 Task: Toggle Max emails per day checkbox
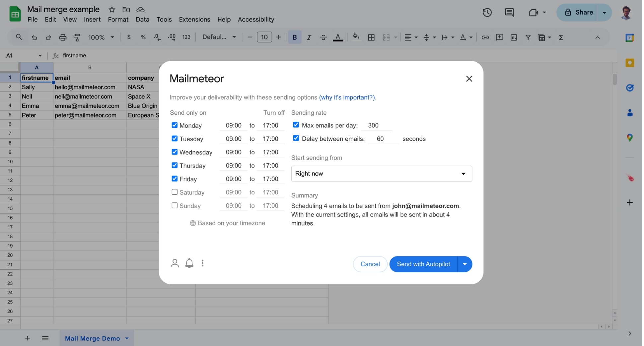(296, 125)
